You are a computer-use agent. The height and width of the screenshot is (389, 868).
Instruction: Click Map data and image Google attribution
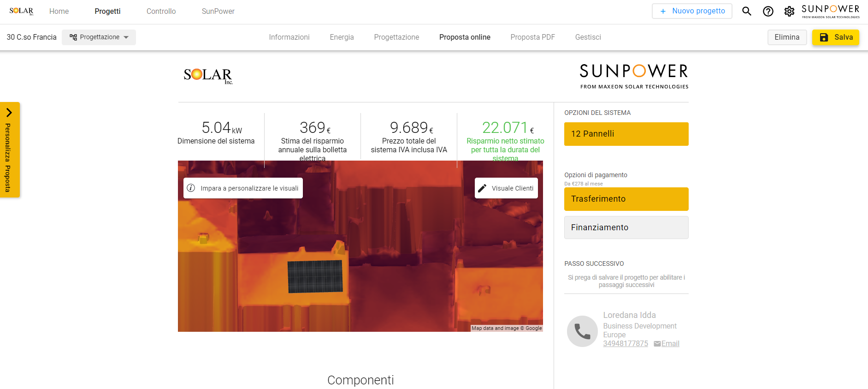(507, 328)
